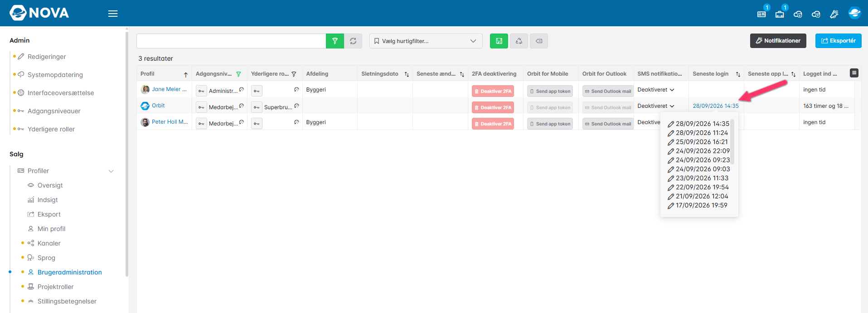
Task: Open Peter Holl M... profile link
Action: (x=170, y=122)
